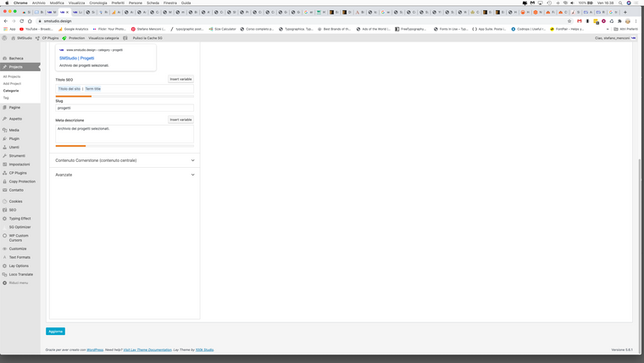
Task: Open the Cookies settings menu
Action: pos(15,201)
